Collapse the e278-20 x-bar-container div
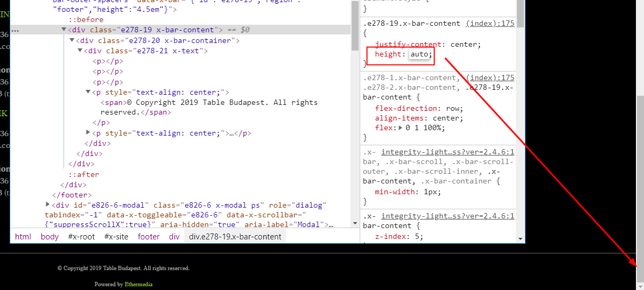The height and width of the screenshot is (290, 644). coord(72,40)
